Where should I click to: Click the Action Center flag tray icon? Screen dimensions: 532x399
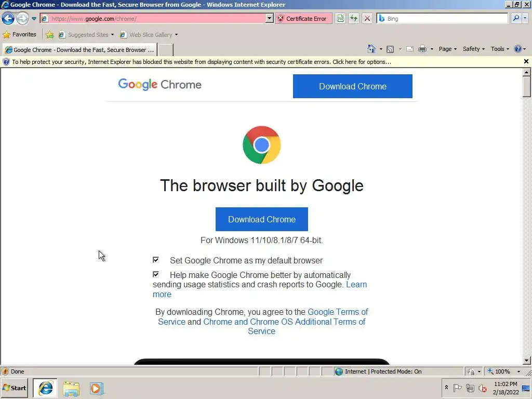[457, 388]
